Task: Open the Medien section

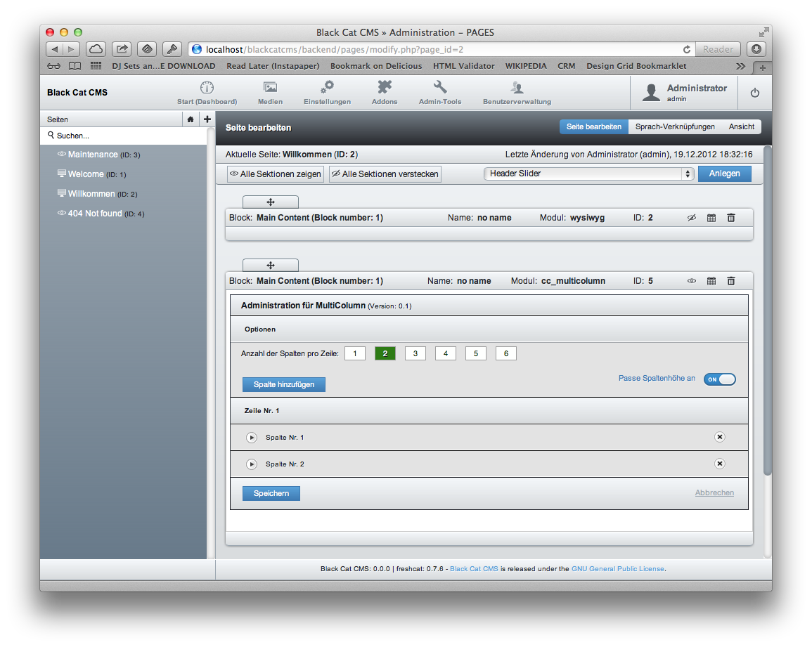Action: pyautogui.click(x=271, y=93)
